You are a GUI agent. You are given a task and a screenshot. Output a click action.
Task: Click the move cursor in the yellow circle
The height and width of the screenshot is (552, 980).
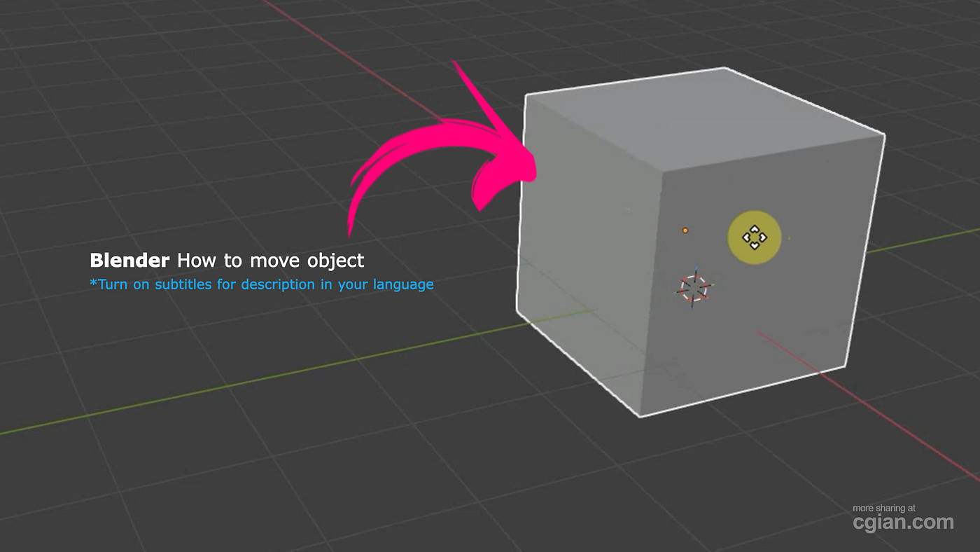[754, 237]
